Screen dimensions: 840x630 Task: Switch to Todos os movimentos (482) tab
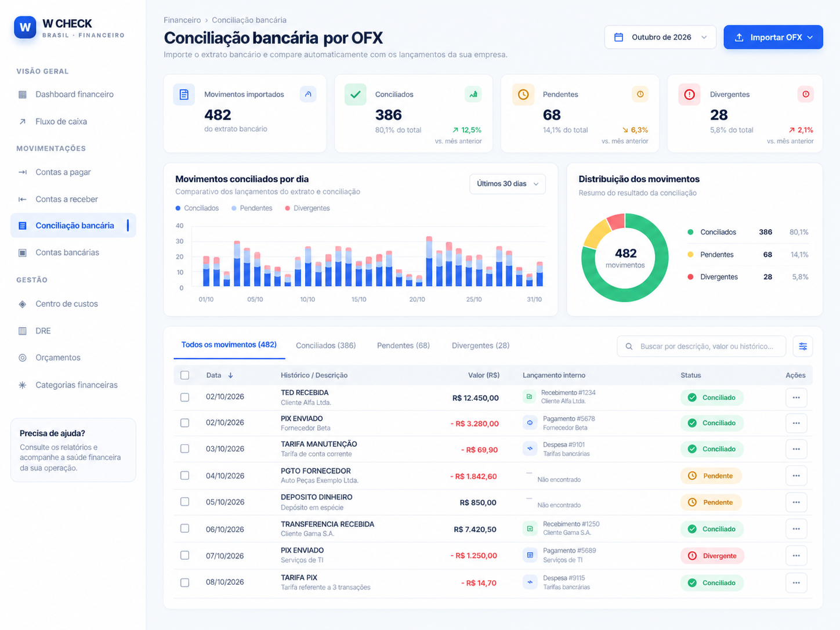[229, 345]
